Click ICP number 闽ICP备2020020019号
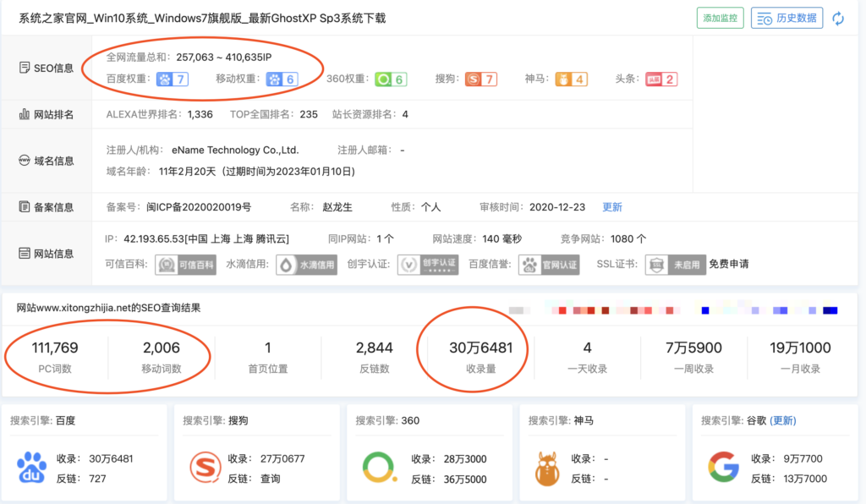The height and width of the screenshot is (504, 866). click(199, 207)
